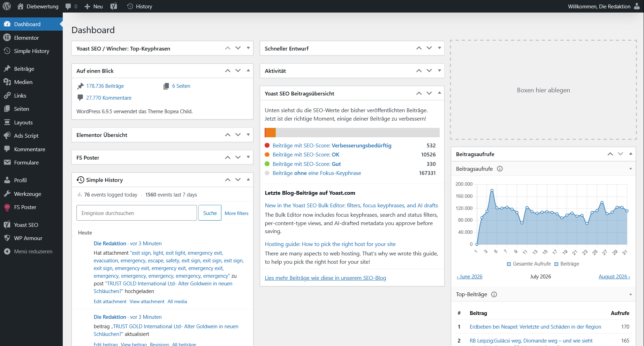Open WP Armour in the sidebar
The height and width of the screenshot is (346, 644).
coord(31,238)
